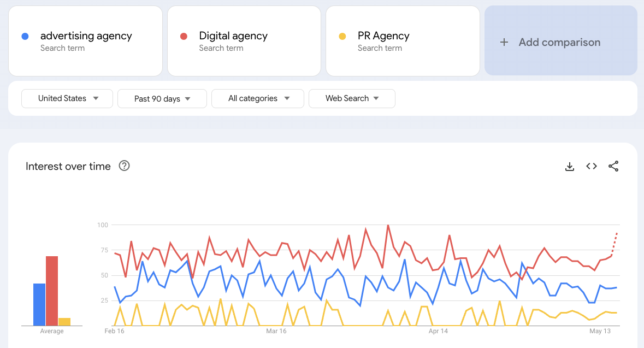The width and height of the screenshot is (644, 348).
Task: Edit the Digital agency search term
Action: tap(233, 36)
